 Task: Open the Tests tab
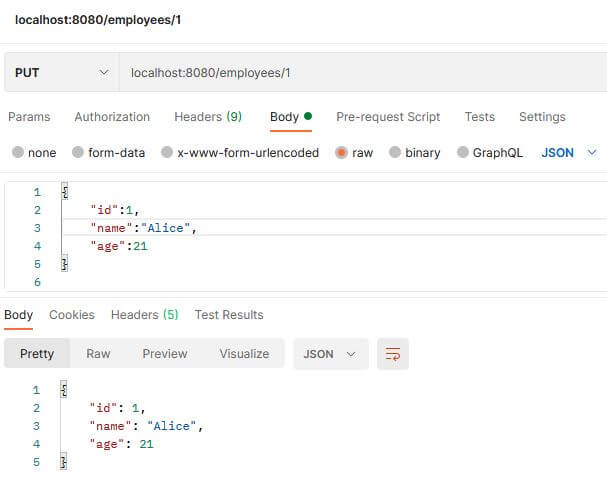click(480, 117)
